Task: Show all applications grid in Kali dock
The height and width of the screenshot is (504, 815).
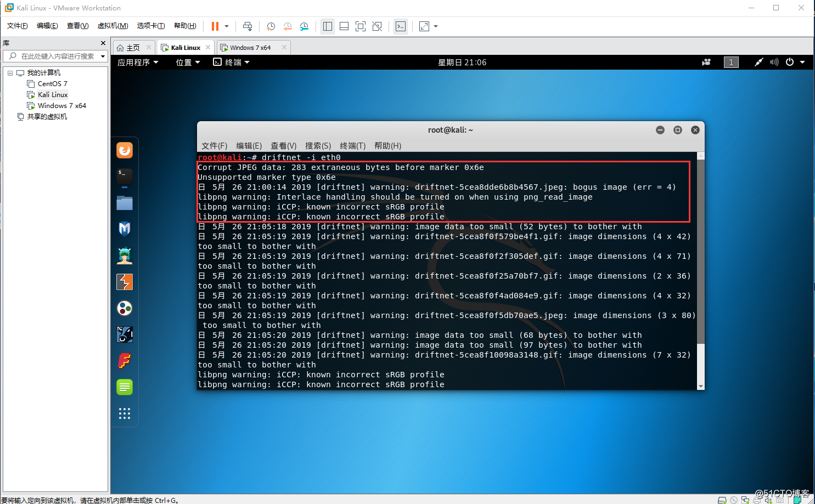Action: 125,414
